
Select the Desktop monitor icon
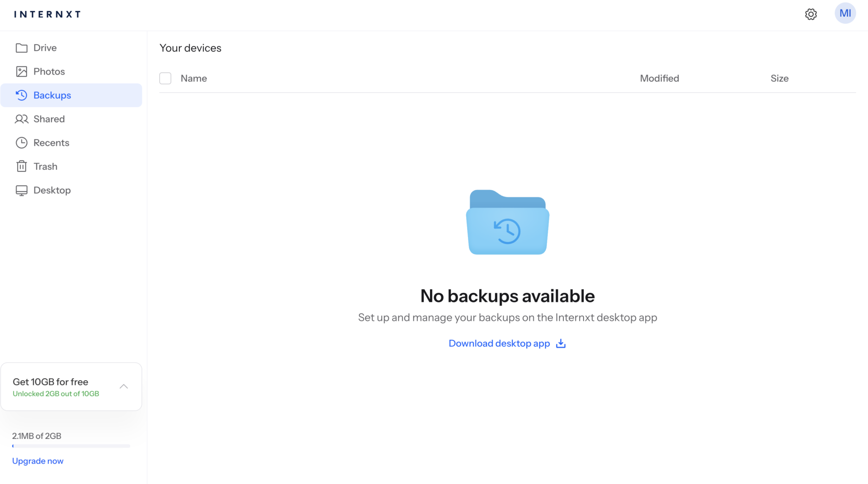click(22, 190)
